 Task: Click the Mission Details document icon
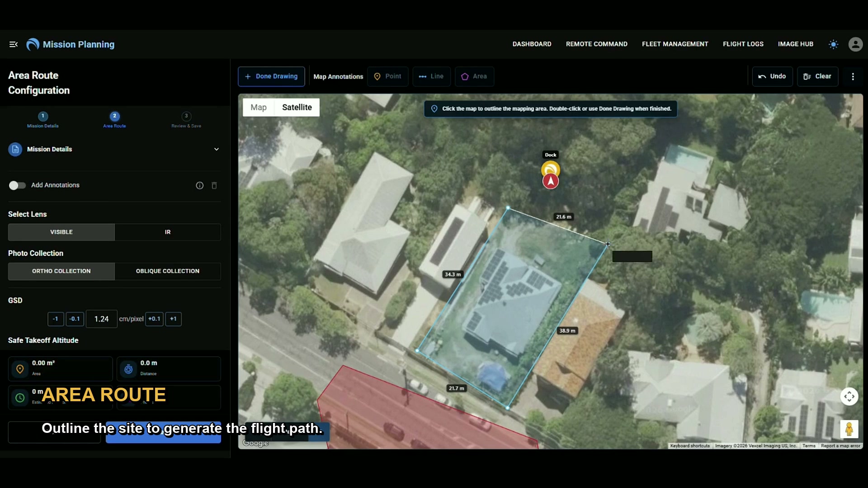[x=15, y=149]
